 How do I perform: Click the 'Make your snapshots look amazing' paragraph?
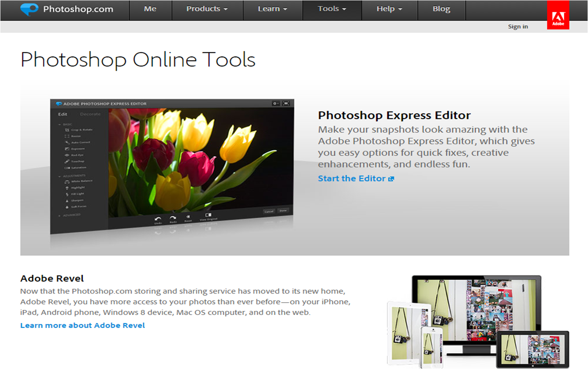[426, 147]
